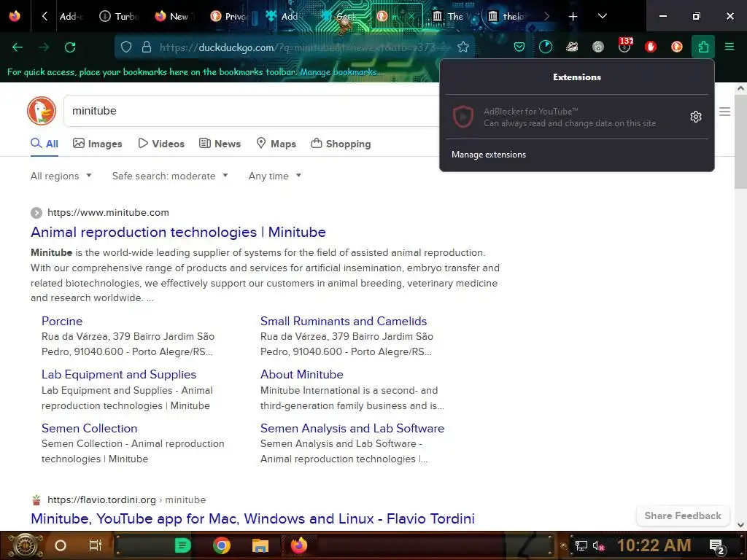Open the circular timer extension icon
Screen dimensions: 747x560
[x=546, y=47]
